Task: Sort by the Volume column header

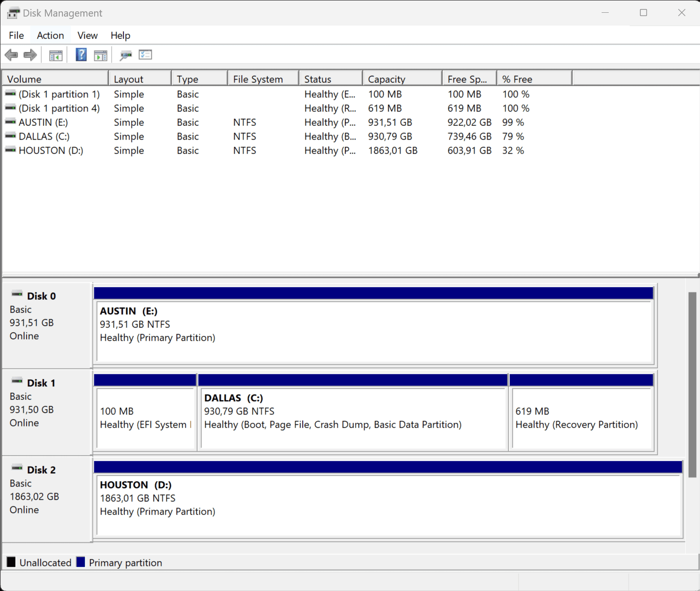Action: pyautogui.click(x=55, y=79)
